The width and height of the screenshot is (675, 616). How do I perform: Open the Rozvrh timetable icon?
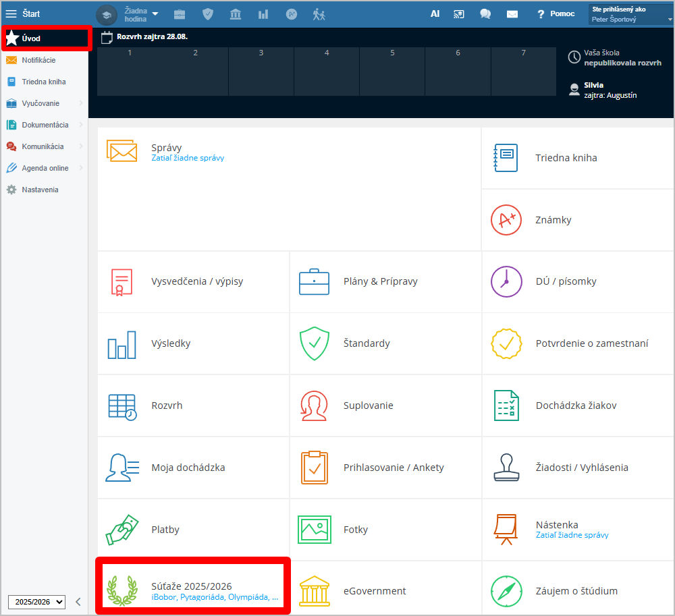pos(122,405)
